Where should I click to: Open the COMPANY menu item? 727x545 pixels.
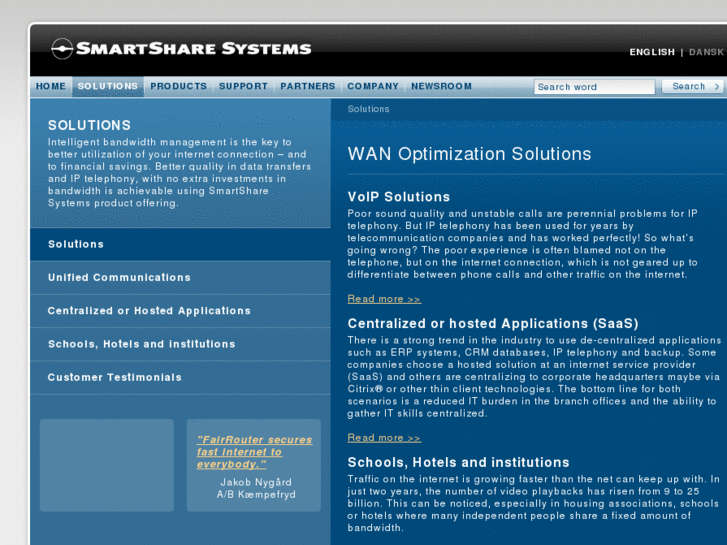pyautogui.click(x=373, y=87)
